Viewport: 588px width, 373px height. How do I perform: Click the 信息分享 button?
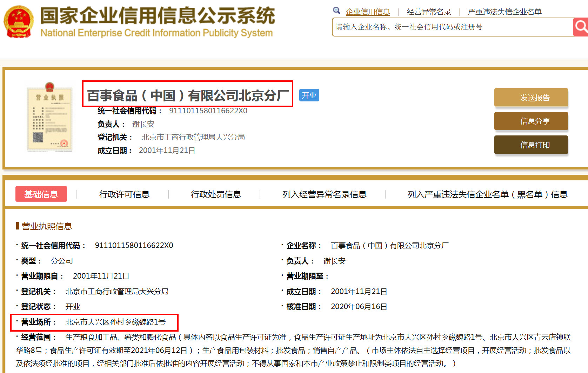531,121
